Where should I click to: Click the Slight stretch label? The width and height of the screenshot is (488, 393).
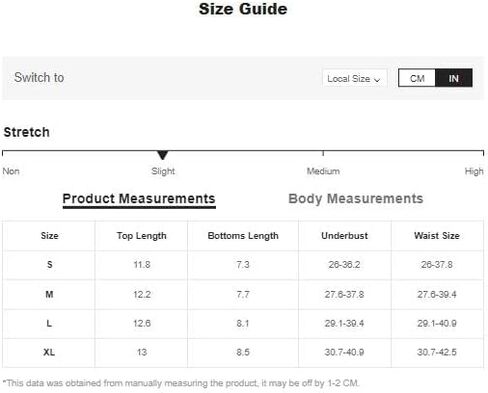pyautogui.click(x=163, y=171)
